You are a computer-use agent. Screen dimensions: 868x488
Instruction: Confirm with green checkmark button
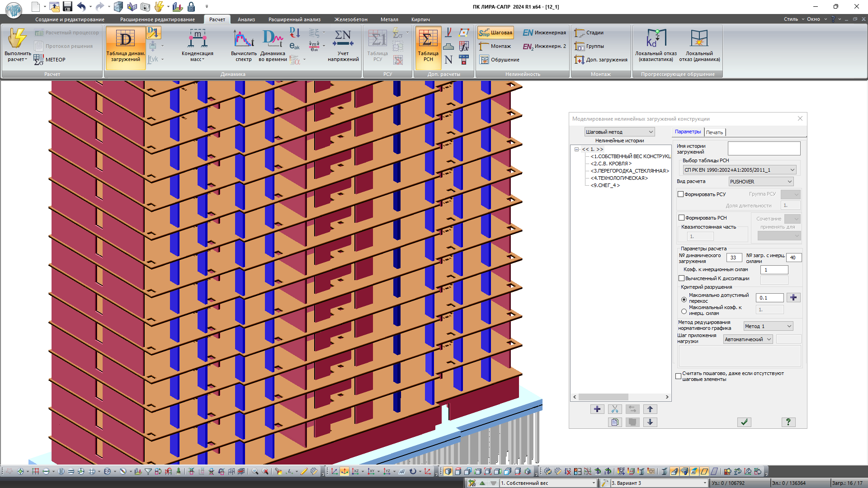point(744,422)
